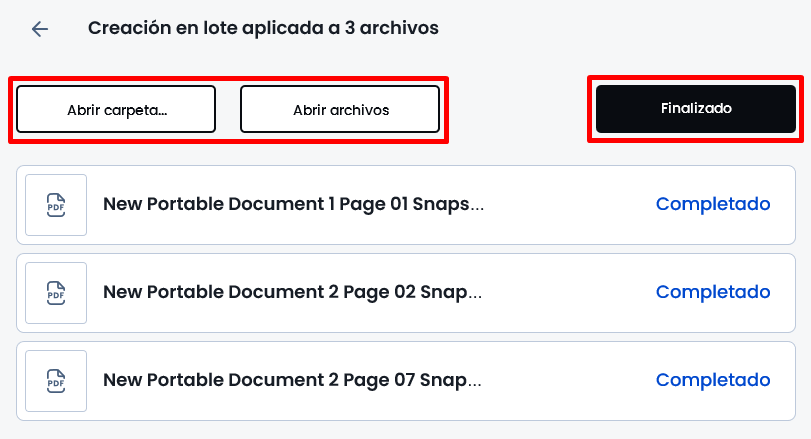Screen dimensions: 811x439
Task: Click Completado status of Document 2 Page 07
Action: [x=713, y=380]
